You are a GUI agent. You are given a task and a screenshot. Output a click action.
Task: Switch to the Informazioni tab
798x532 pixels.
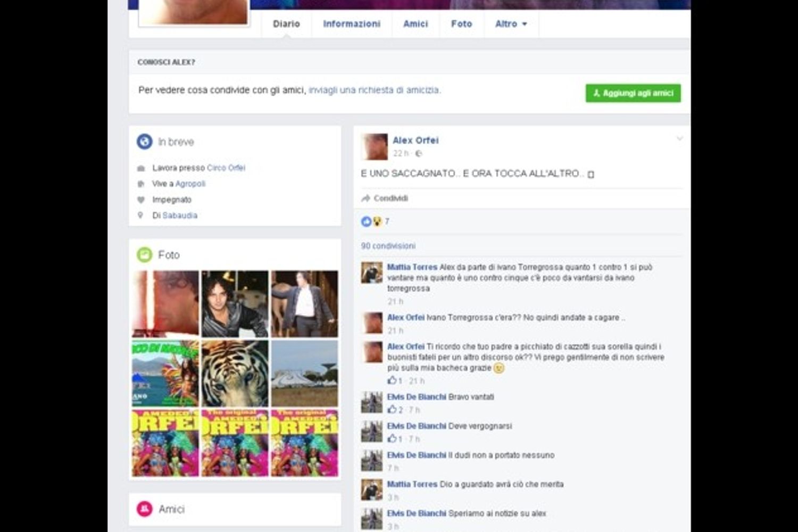point(352,24)
